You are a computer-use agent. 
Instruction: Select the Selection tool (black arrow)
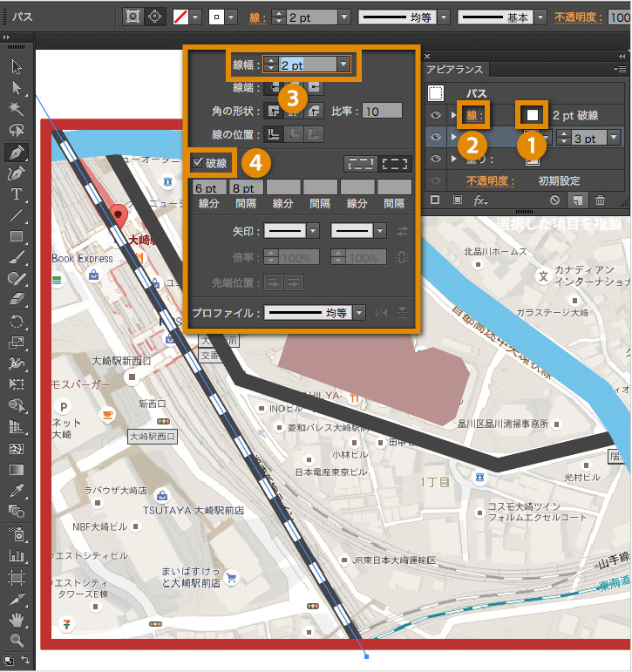(x=17, y=67)
